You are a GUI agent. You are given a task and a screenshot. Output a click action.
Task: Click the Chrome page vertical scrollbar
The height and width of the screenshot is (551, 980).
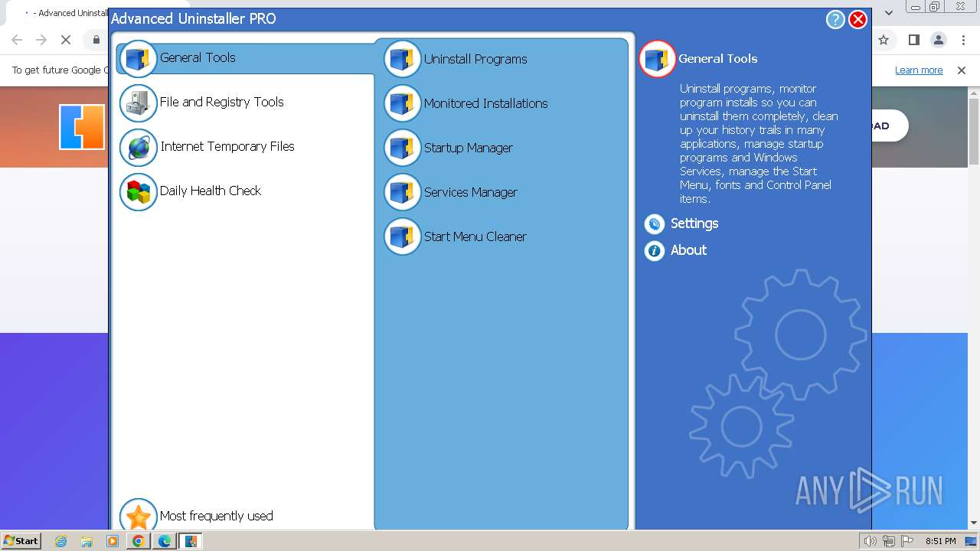click(x=974, y=132)
